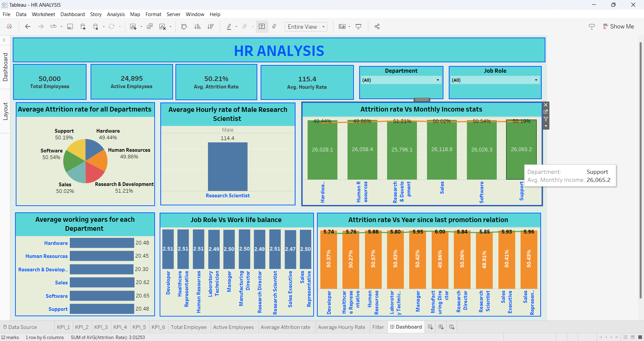Switch to the Layout side pane
Screen dimensions: 644x341
pyautogui.click(x=5, y=111)
